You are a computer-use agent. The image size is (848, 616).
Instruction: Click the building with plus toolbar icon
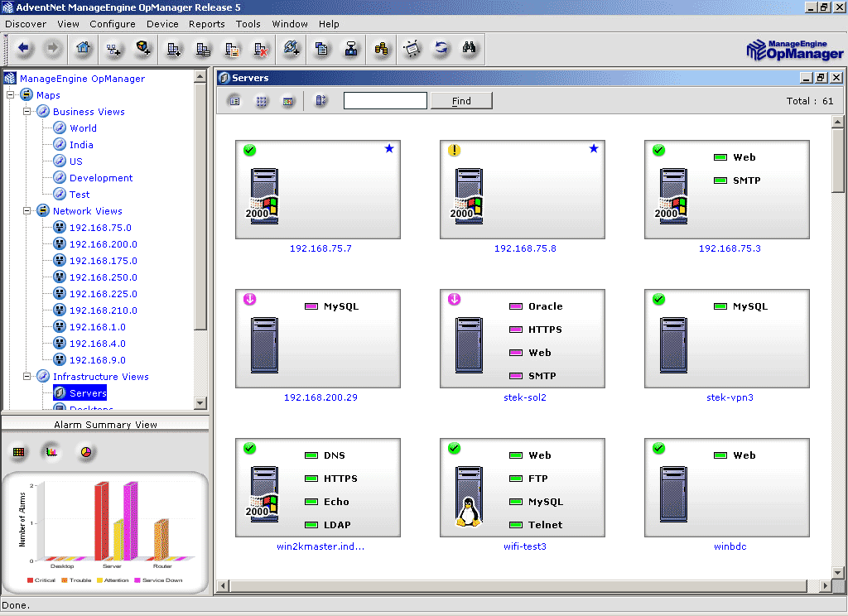pyautogui.click(x=174, y=49)
